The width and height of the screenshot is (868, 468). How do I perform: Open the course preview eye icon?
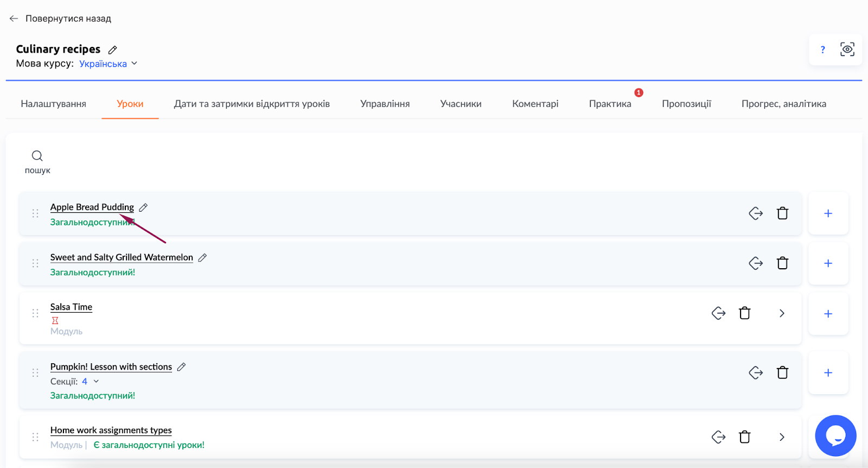pyautogui.click(x=847, y=49)
